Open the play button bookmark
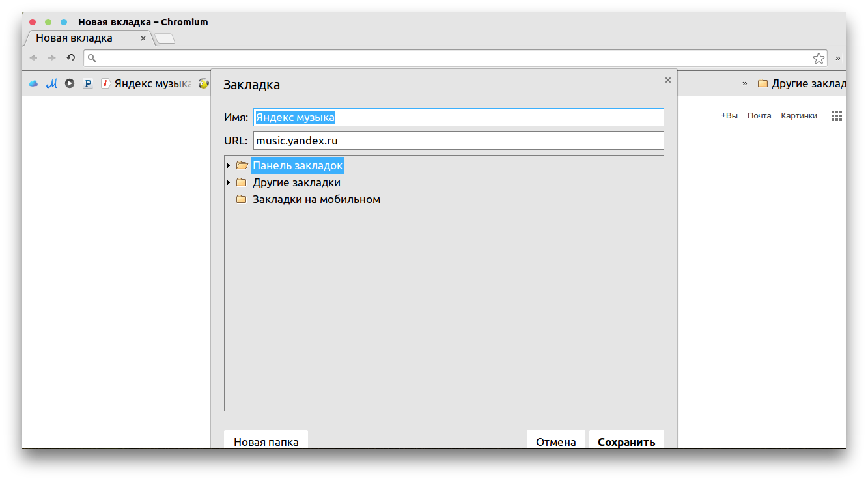Viewport: 868px width, 481px height. tap(70, 83)
